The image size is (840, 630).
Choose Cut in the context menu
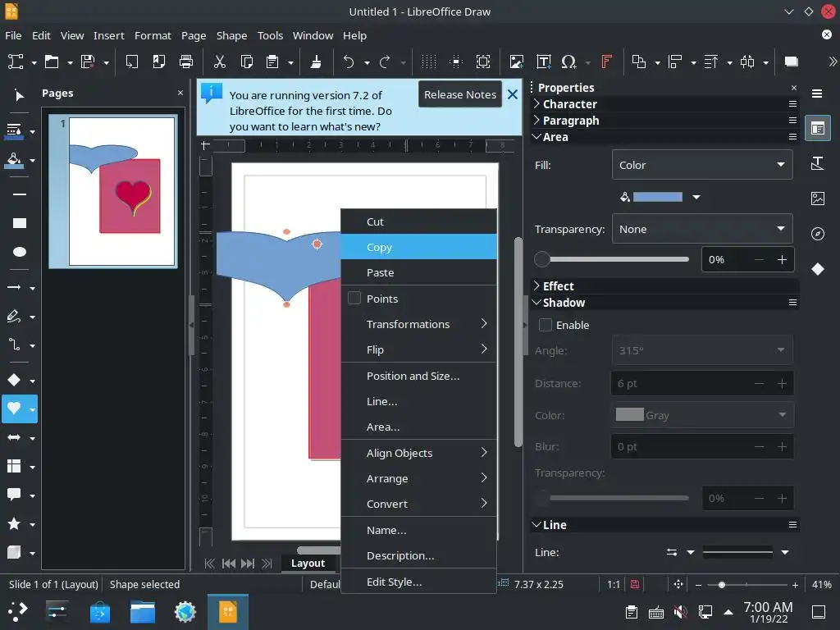point(419,221)
